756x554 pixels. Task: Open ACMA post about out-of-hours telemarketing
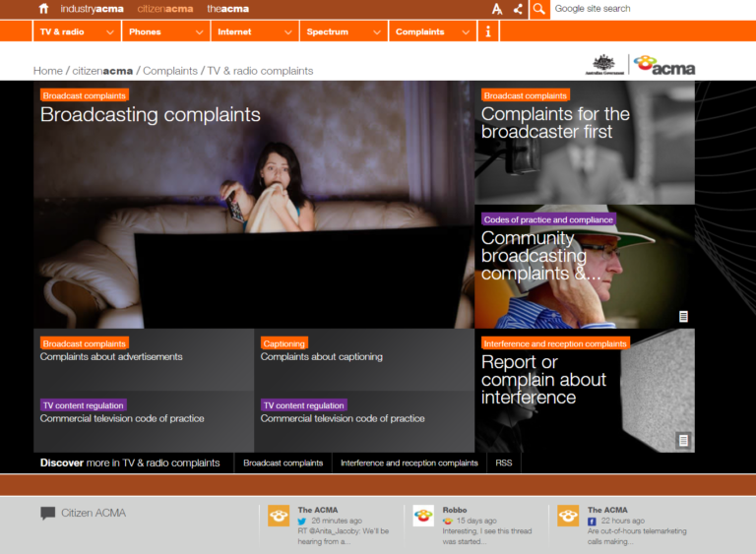[x=637, y=536]
